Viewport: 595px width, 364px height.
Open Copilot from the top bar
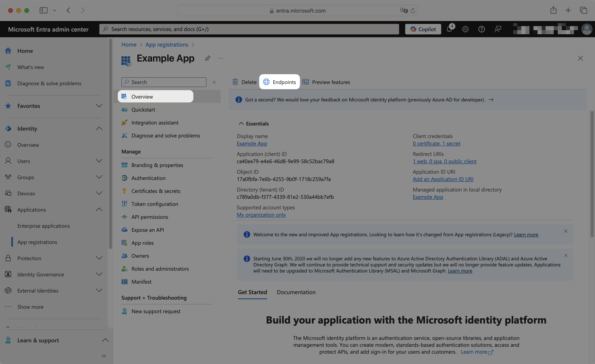point(423,29)
